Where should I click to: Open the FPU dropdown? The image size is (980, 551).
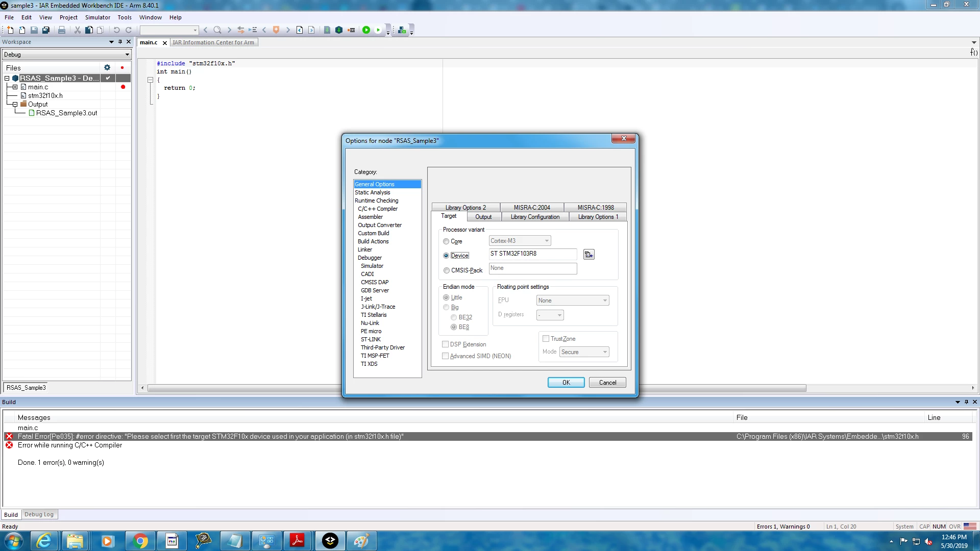[x=573, y=300]
